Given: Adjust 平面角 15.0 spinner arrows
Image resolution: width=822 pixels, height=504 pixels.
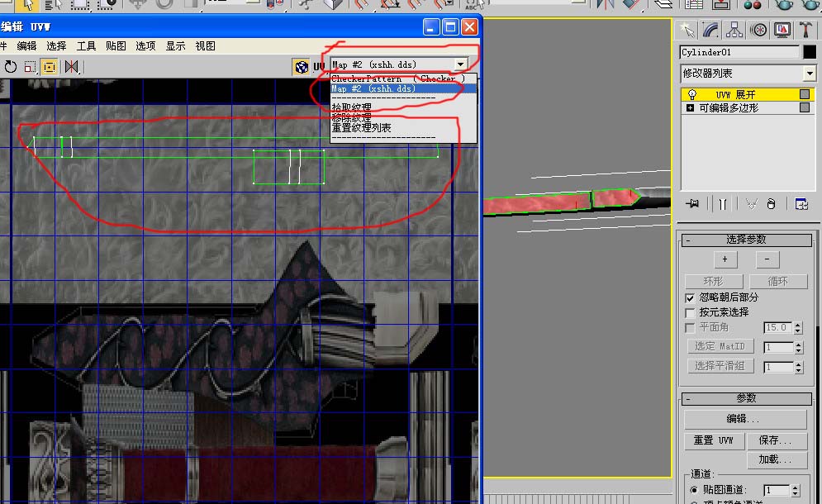Looking at the screenshot, I should coord(798,328).
